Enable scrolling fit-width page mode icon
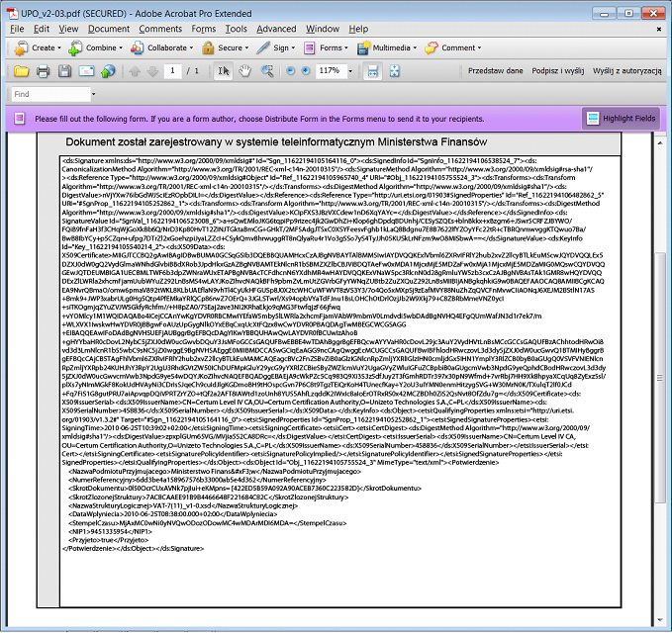The height and width of the screenshot is (633, 672). (x=372, y=71)
